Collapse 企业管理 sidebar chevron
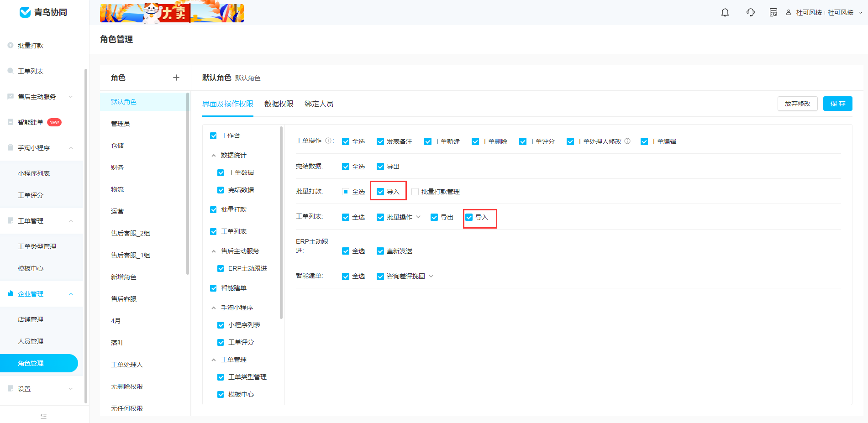Screen dimensions: 868x423 coord(71,293)
